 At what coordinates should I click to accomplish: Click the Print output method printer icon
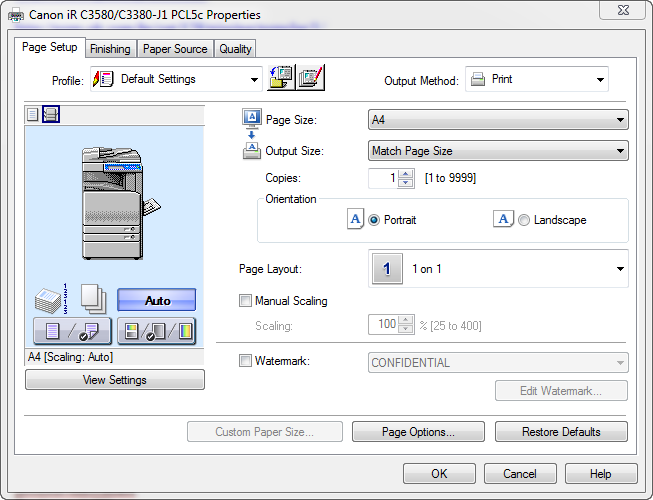478,79
